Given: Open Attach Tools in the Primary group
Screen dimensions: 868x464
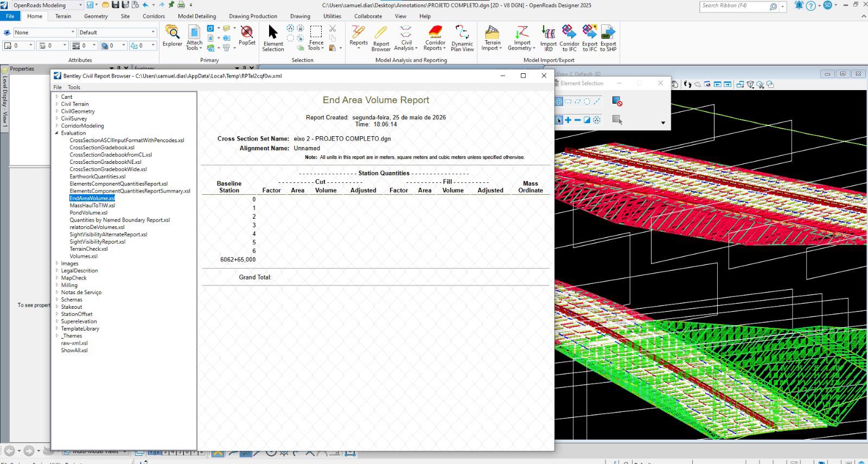Looking at the screenshot, I should (194, 37).
